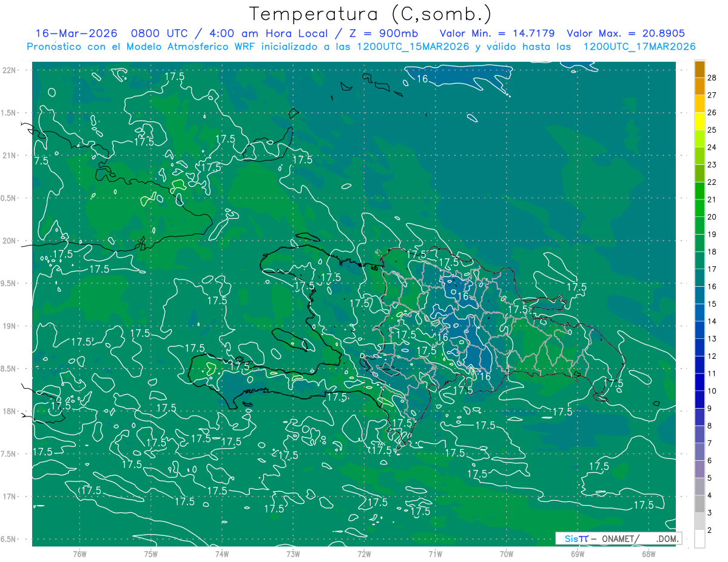This screenshot has width=728, height=562.
Task: Click the SisTT ONAMET .DOM. logo box
Action: tap(618, 538)
